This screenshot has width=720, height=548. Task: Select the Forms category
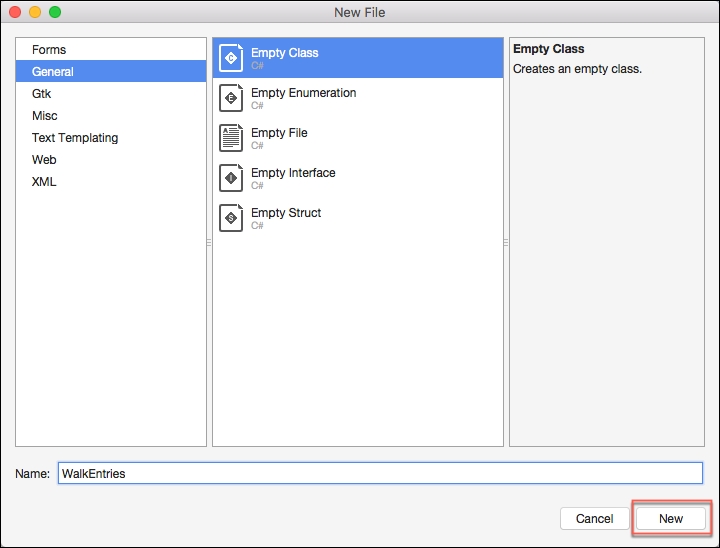pos(49,50)
